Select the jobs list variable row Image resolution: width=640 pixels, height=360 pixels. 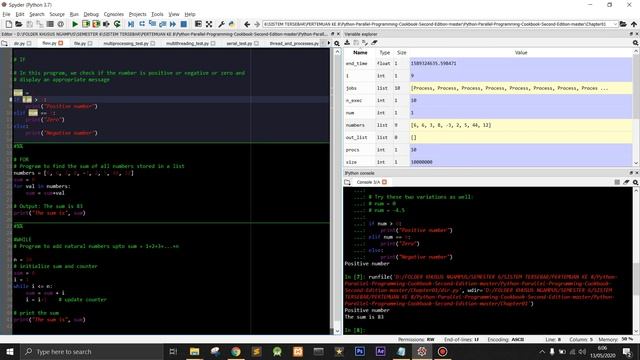pyautogui.click(x=489, y=88)
